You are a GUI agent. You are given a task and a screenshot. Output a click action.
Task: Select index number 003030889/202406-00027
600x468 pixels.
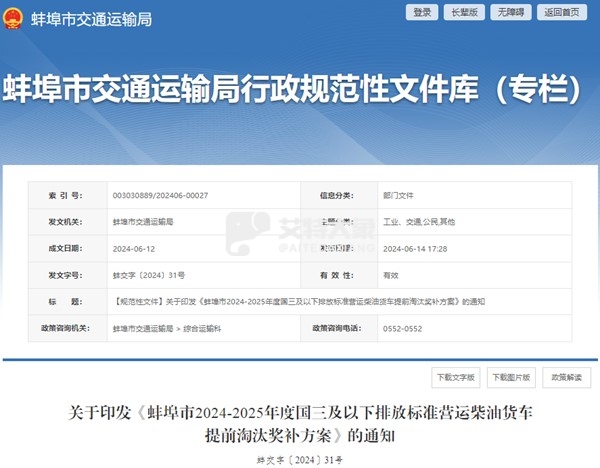pyautogui.click(x=160, y=195)
